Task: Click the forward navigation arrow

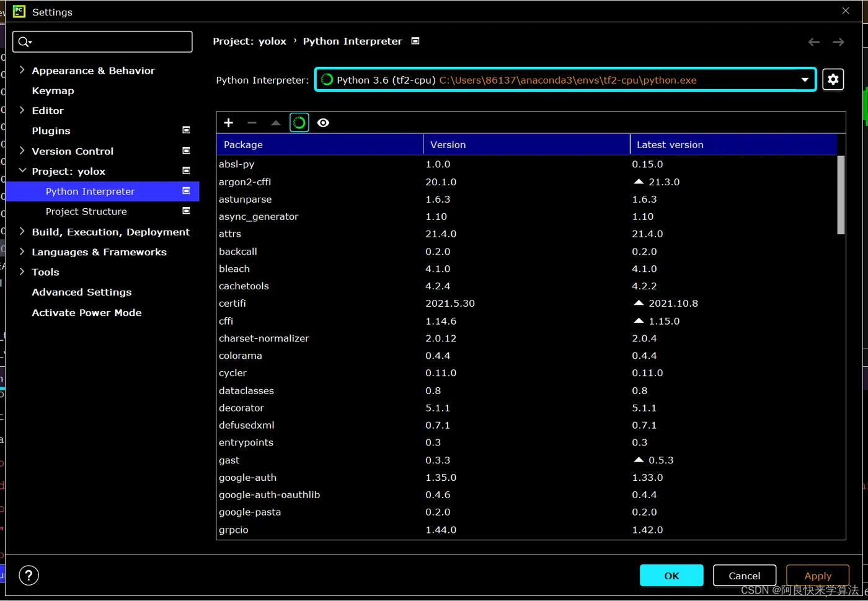Action: 838,42
